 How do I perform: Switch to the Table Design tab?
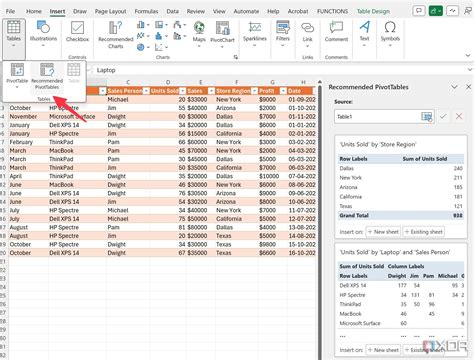coord(373,11)
